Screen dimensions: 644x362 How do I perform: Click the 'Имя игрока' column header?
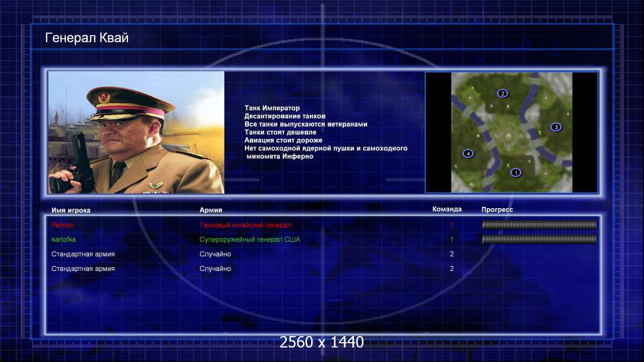click(x=71, y=211)
